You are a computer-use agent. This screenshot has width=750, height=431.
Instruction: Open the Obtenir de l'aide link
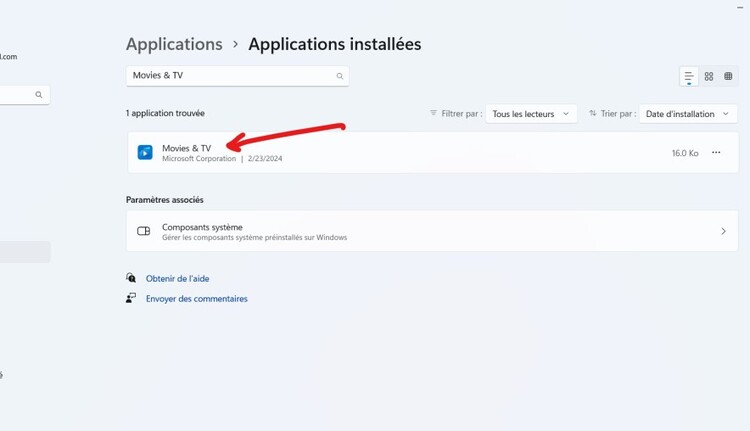click(177, 278)
